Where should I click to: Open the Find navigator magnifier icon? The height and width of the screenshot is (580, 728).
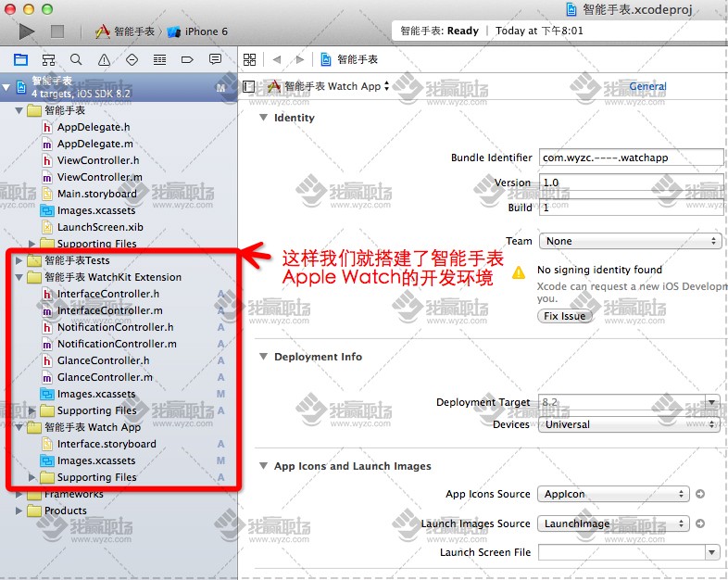[x=76, y=59]
